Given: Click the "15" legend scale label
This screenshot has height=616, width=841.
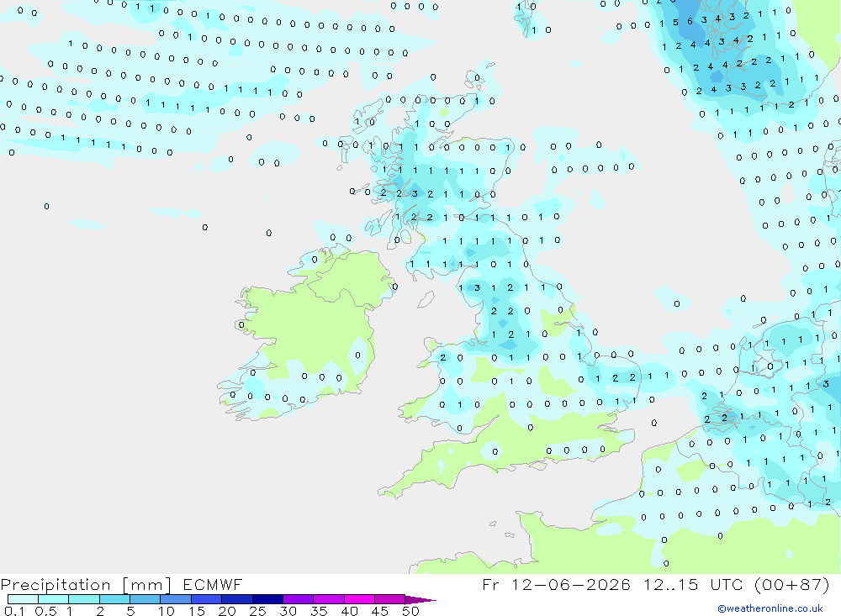Looking at the screenshot, I should pos(197,611).
